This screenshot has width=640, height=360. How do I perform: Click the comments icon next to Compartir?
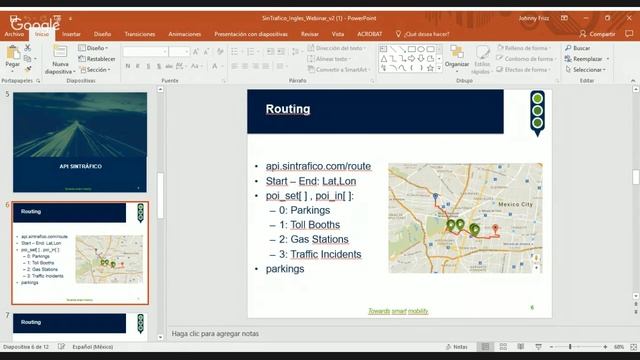[629, 34]
